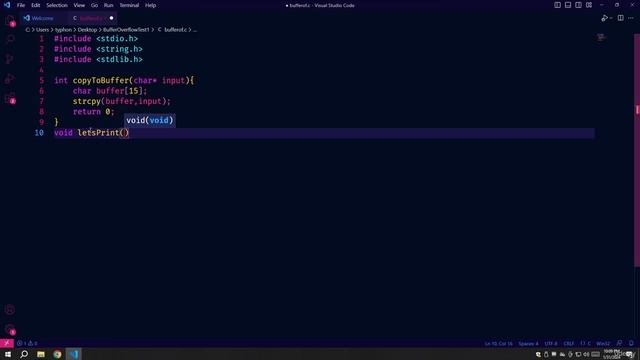Change Spaces: 4 indentation setting
Image resolution: width=640 pixels, height=360 pixels.
click(528, 344)
